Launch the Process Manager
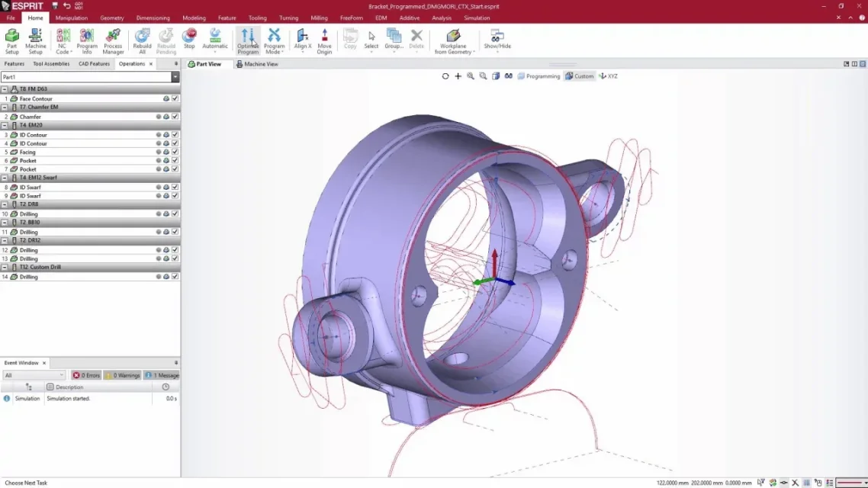Viewport: 868px width, 488px height. [113, 41]
